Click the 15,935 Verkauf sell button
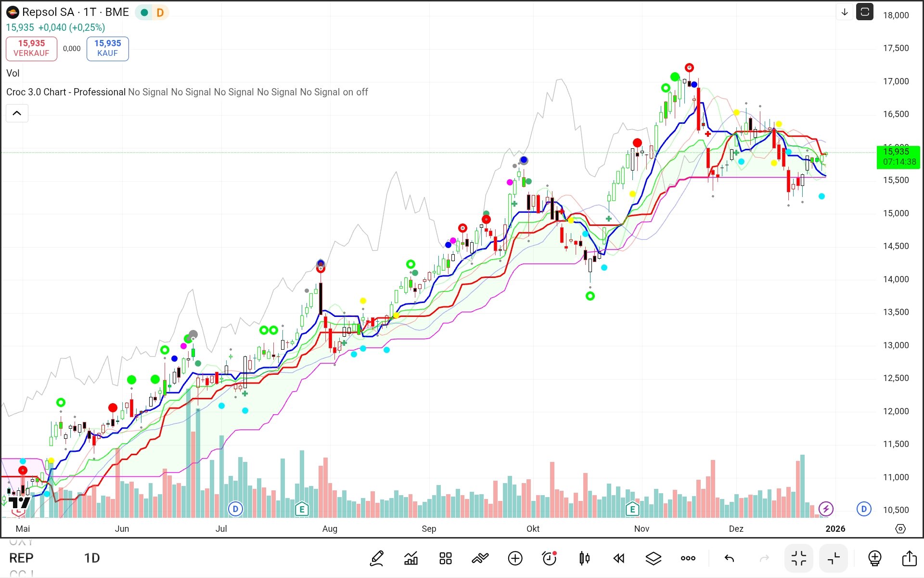Screen dimensions: 924x578 point(31,48)
